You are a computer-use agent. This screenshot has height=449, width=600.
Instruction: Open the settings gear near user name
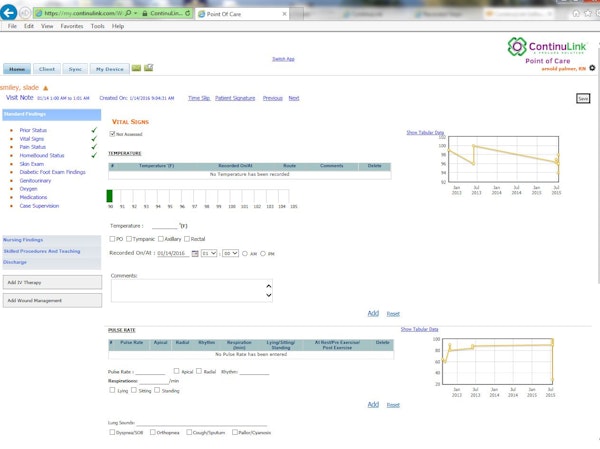point(592,68)
